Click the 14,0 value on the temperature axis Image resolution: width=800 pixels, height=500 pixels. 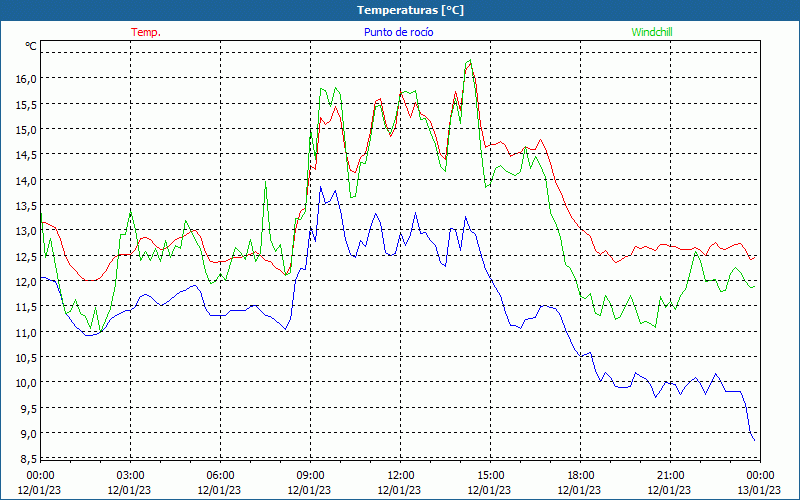click(x=28, y=180)
